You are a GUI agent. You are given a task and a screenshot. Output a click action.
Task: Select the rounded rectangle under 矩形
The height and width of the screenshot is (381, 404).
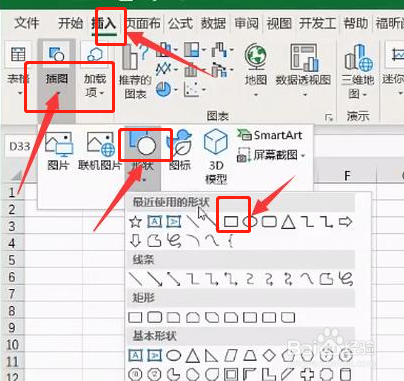[x=154, y=317]
